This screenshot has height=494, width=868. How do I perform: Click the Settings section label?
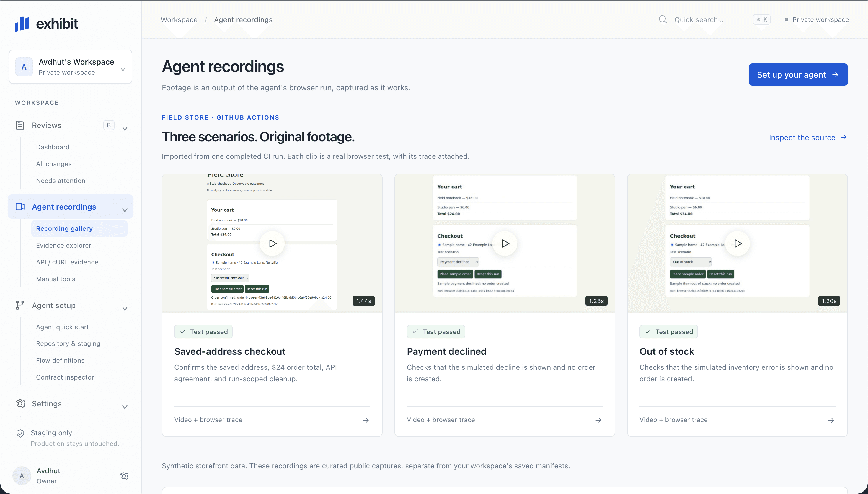47,404
